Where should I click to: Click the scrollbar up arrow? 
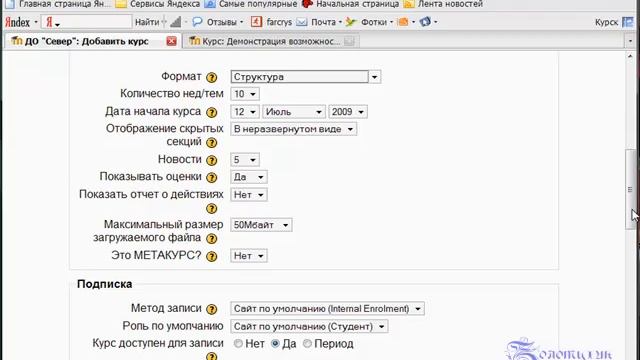(x=631, y=56)
